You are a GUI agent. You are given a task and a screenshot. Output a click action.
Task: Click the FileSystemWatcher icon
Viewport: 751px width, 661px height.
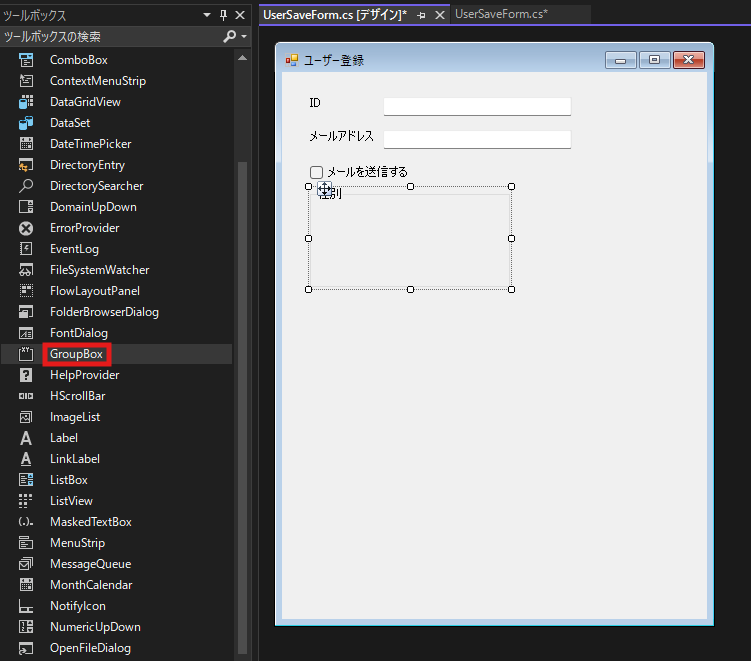pyautogui.click(x=26, y=270)
